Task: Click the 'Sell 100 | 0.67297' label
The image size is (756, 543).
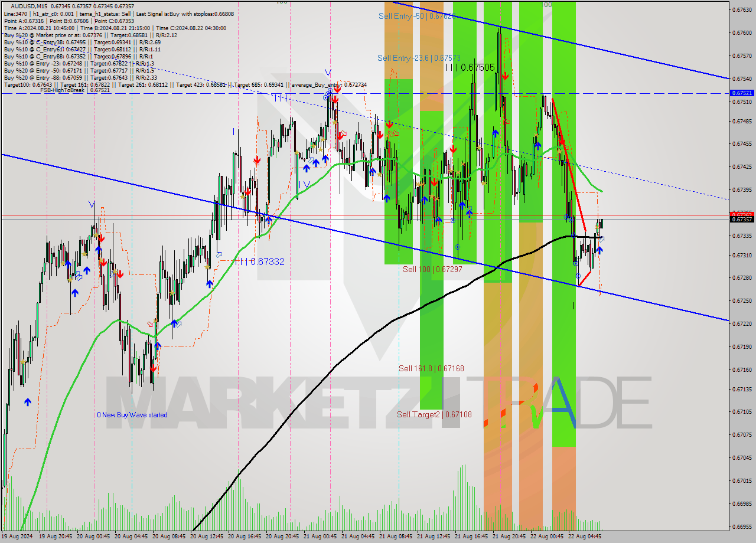Action: pyautogui.click(x=432, y=269)
